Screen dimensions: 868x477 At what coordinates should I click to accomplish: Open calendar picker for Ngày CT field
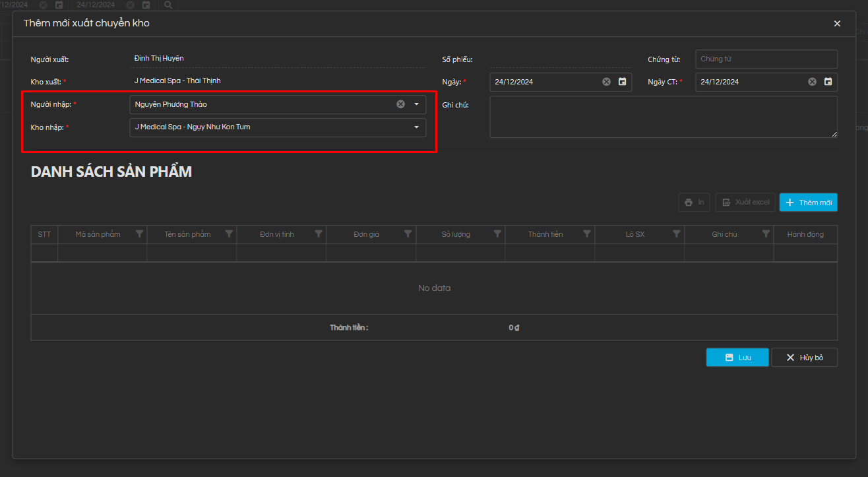828,82
